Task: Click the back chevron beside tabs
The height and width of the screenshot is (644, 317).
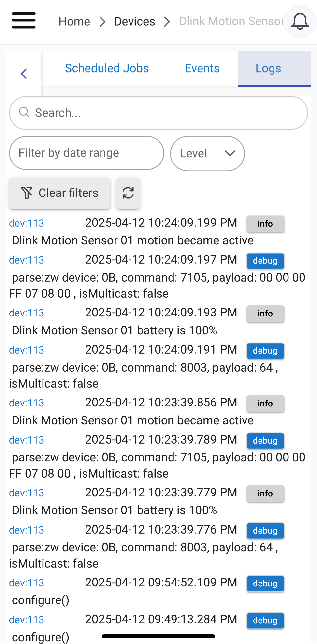Action: [24, 74]
